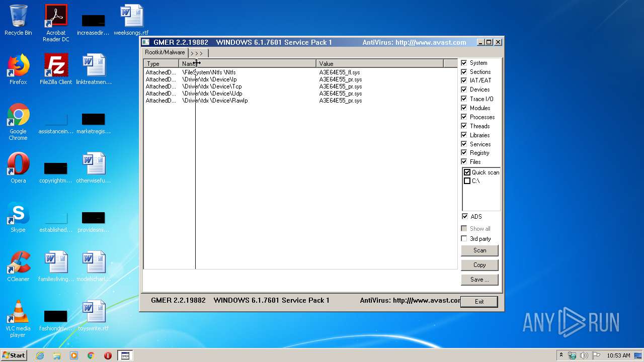Select the \Driver\tdx \Device\RawIp row
Screen dimensions: 644x362
(300, 101)
